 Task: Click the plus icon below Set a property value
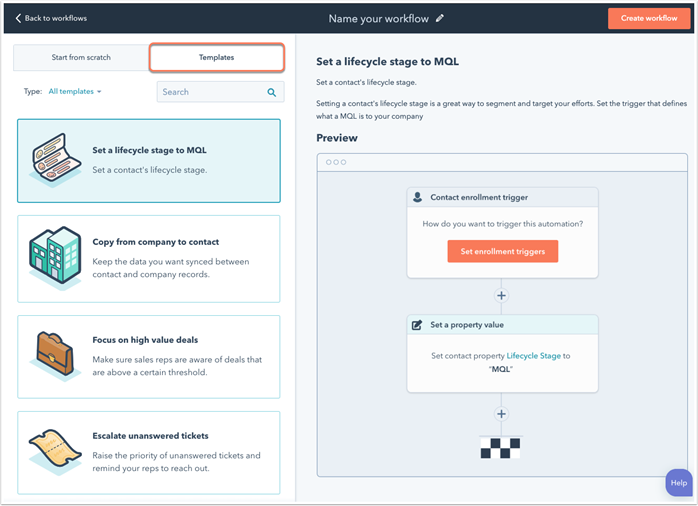(x=501, y=414)
